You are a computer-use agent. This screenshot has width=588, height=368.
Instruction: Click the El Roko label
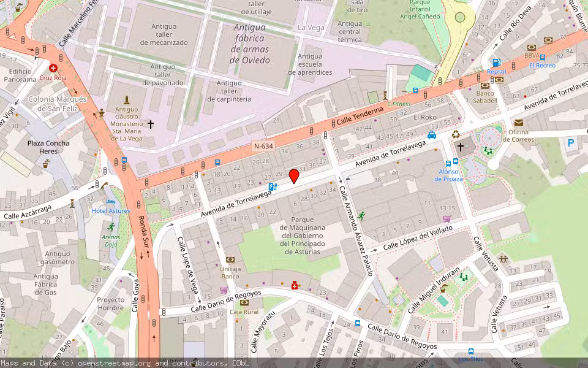425,117
